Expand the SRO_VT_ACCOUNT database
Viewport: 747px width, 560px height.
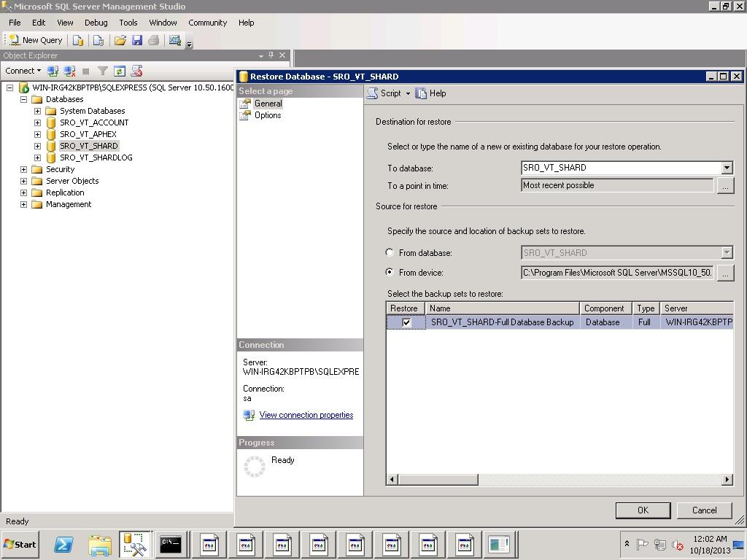click(x=37, y=122)
